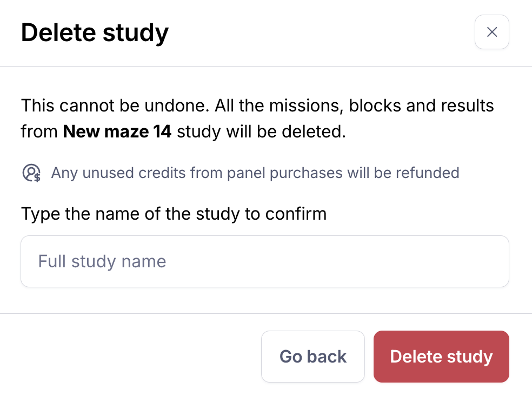The height and width of the screenshot is (395, 532).
Task: Click the white 'Delete study' button label
Action: click(441, 357)
